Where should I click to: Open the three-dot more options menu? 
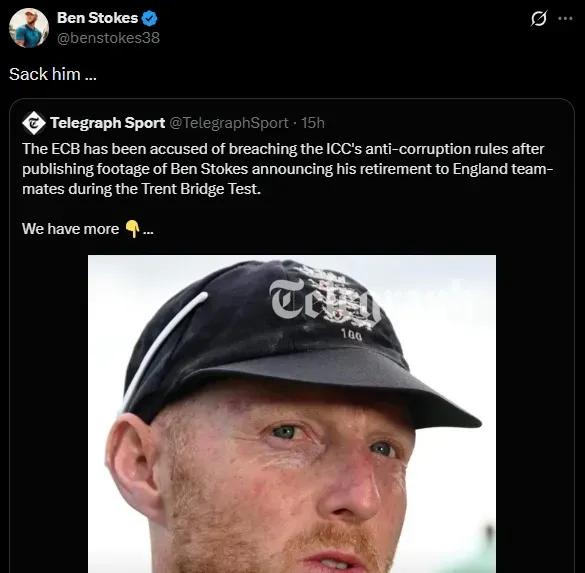(565, 18)
